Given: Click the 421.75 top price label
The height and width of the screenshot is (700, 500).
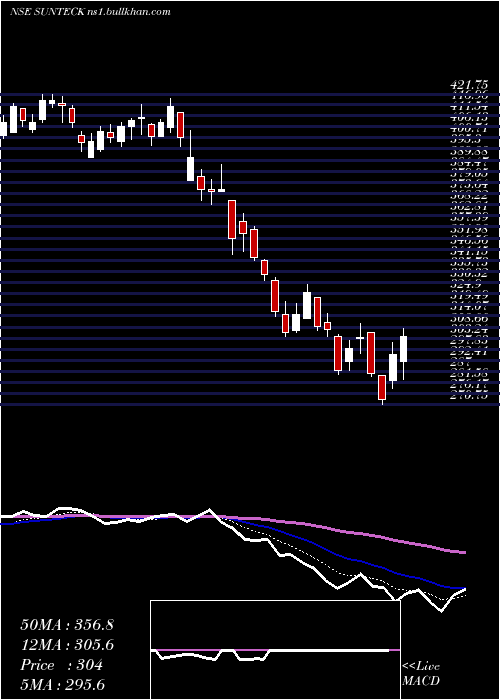Looking at the screenshot, I should pos(469,85).
